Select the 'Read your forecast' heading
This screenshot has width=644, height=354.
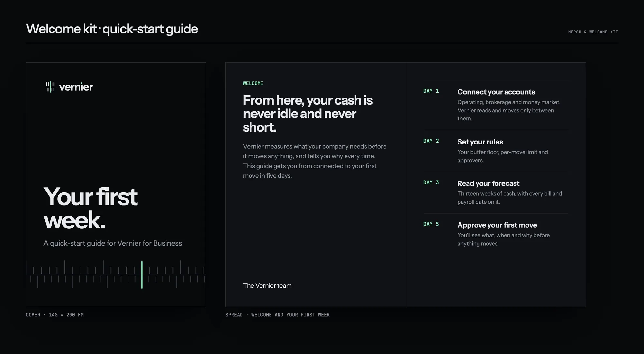coord(488,183)
